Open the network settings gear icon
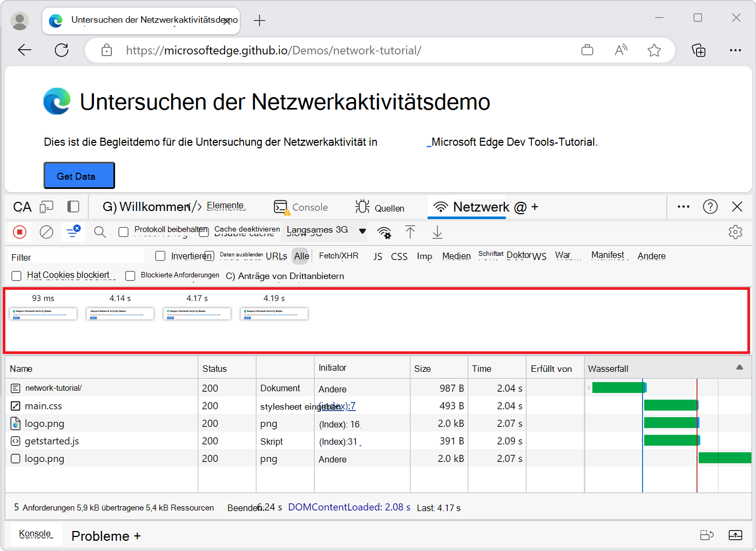 coord(735,232)
